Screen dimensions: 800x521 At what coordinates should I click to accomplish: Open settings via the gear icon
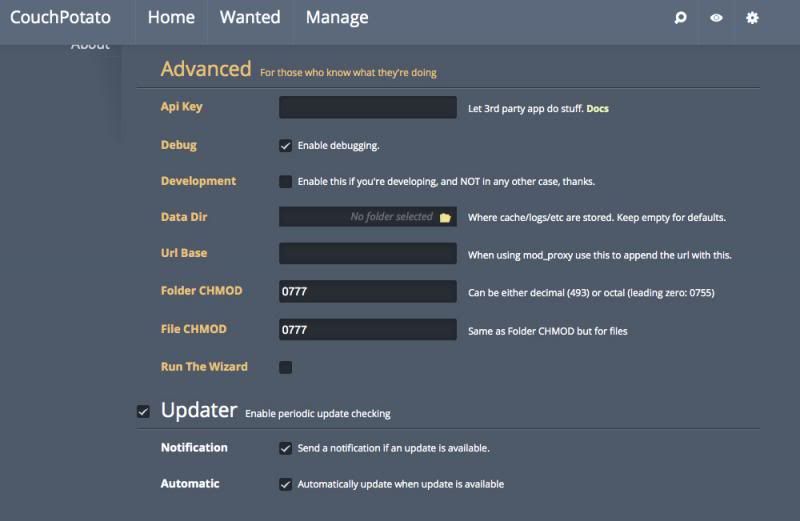click(752, 18)
